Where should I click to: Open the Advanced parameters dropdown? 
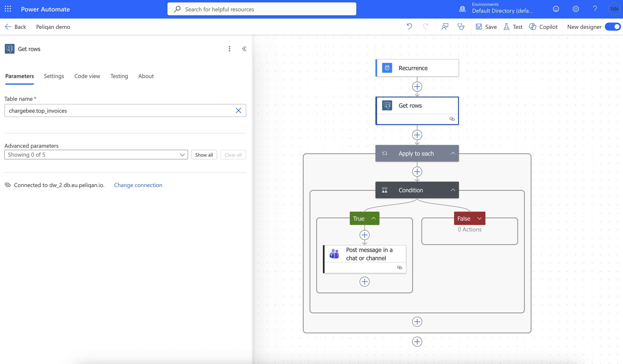[96, 155]
